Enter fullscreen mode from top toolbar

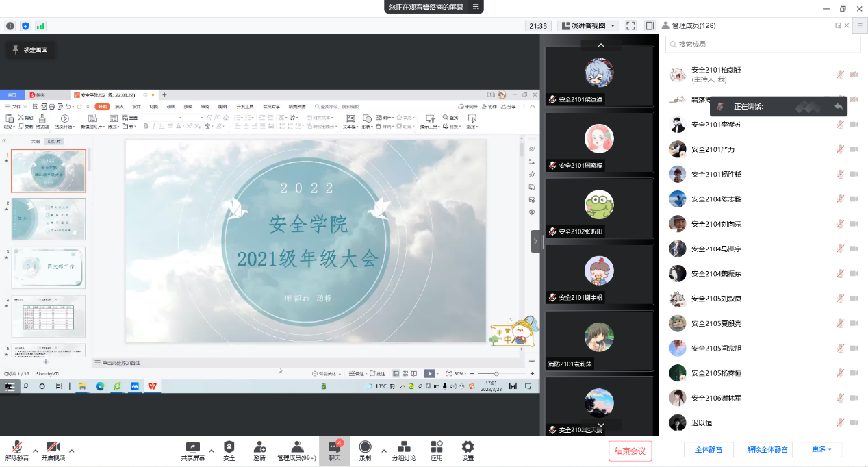coord(630,25)
